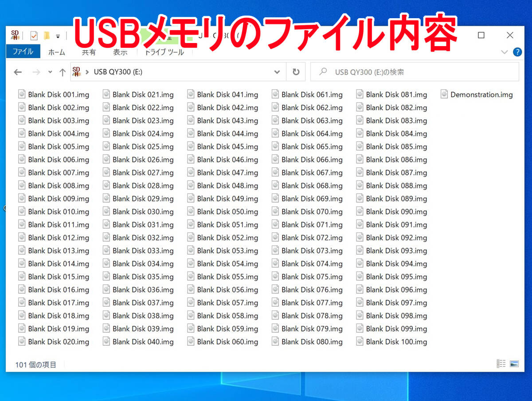Image resolution: width=532 pixels, height=401 pixels.
Task: Select file name Blank Disk 058.img
Action: pos(227,315)
